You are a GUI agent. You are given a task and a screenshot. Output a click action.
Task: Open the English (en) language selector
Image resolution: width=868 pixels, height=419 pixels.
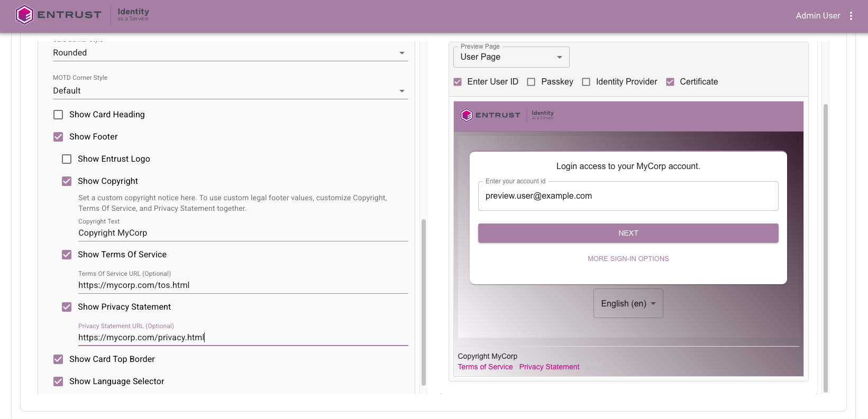pyautogui.click(x=628, y=303)
